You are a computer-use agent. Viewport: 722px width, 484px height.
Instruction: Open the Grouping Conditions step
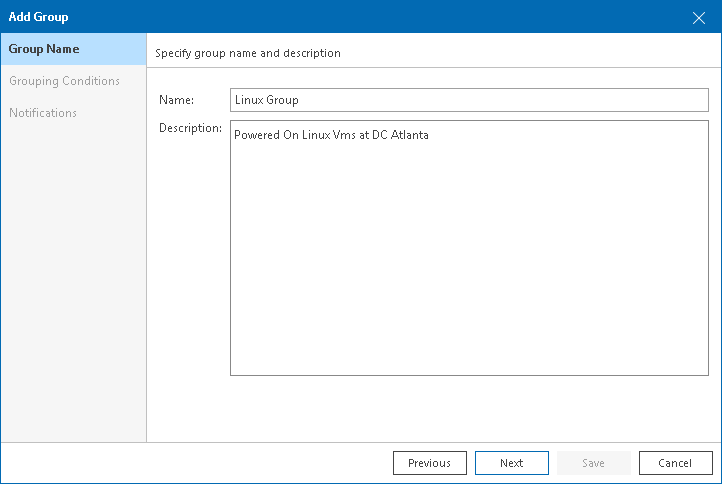(x=64, y=81)
